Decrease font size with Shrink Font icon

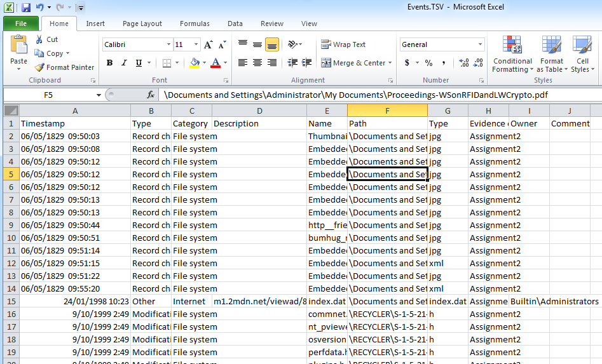click(x=222, y=45)
